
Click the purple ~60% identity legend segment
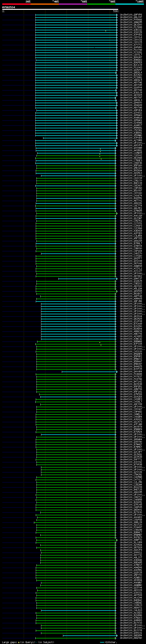click(73, 4)
